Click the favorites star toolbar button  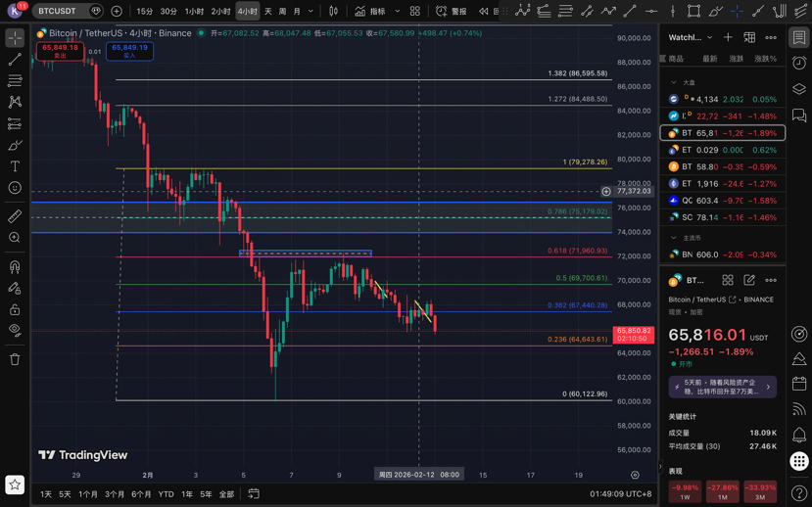(x=15, y=484)
